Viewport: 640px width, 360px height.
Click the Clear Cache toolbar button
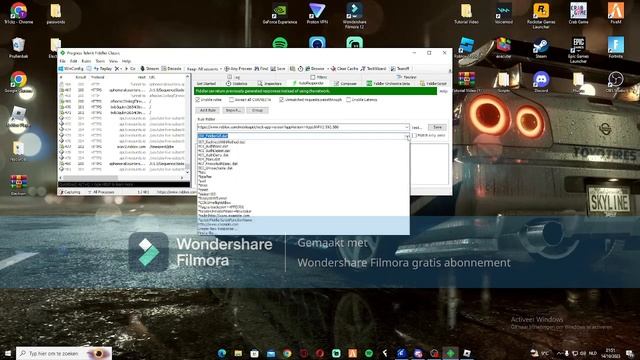344,69
